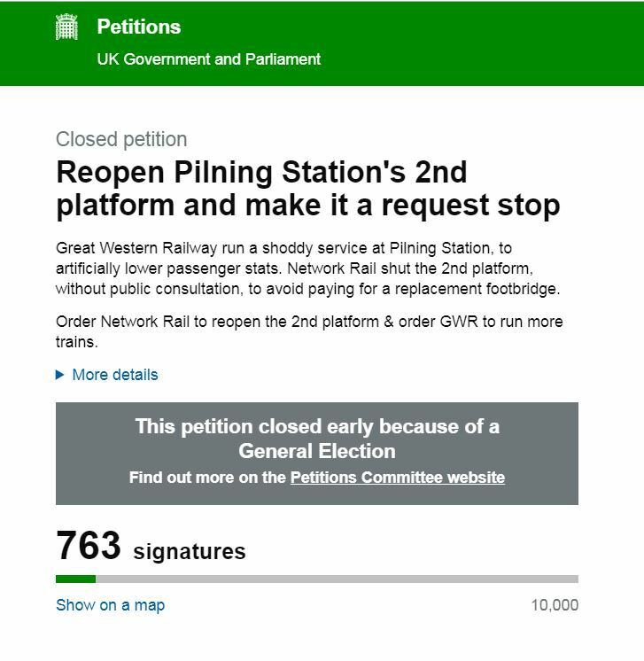Select the Closed petition status label
This screenshot has height=661, width=644.
pyautogui.click(x=121, y=139)
